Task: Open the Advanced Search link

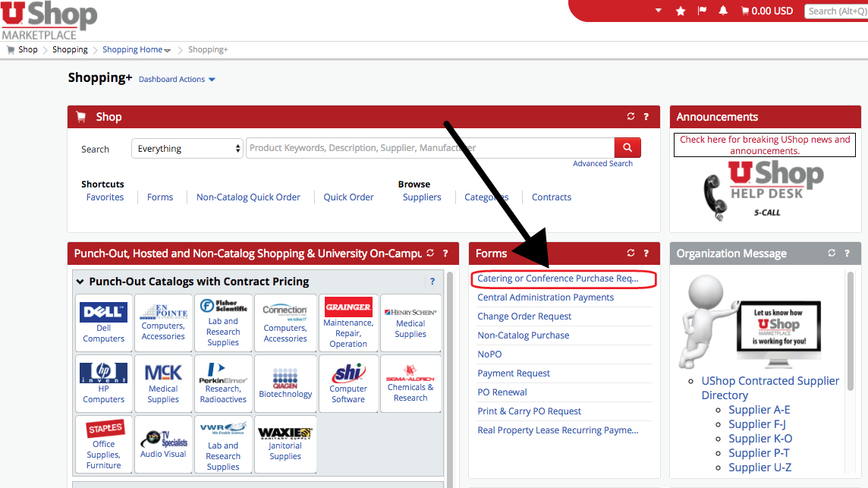Action: [x=602, y=163]
